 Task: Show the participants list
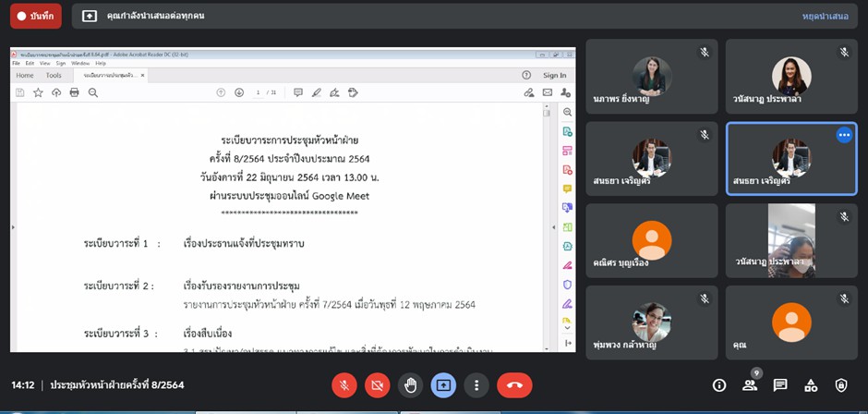pos(750,385)
